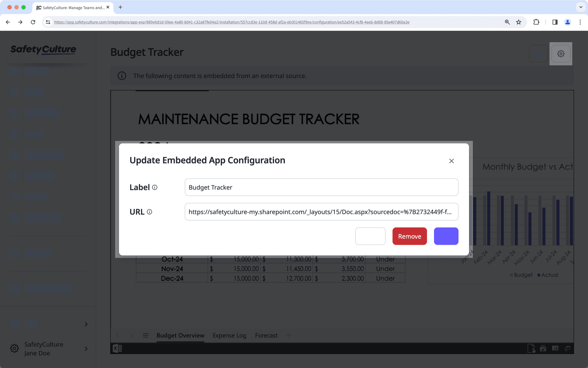Toggle the browser side panel icon

(555, 22)
